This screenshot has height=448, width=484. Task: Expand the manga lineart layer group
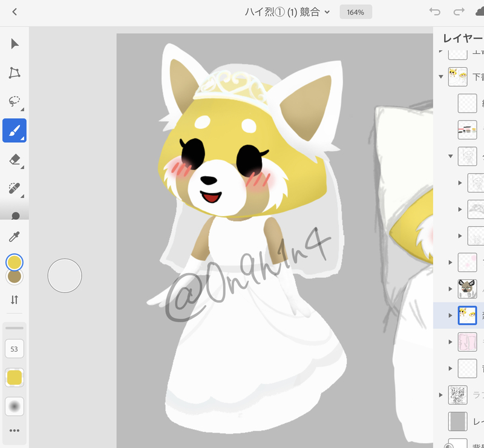[x=441, y=395]
